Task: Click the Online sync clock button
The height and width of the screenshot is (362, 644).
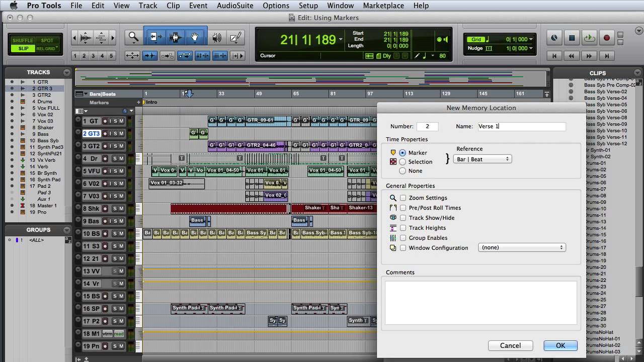Action: (x=554, y=38)
